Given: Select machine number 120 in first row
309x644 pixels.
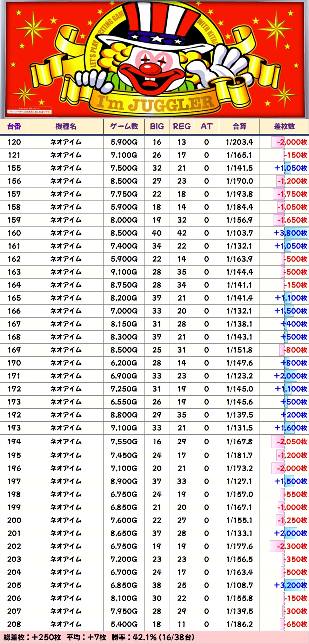Looking at the screenshot, I should tap(14, 142).
